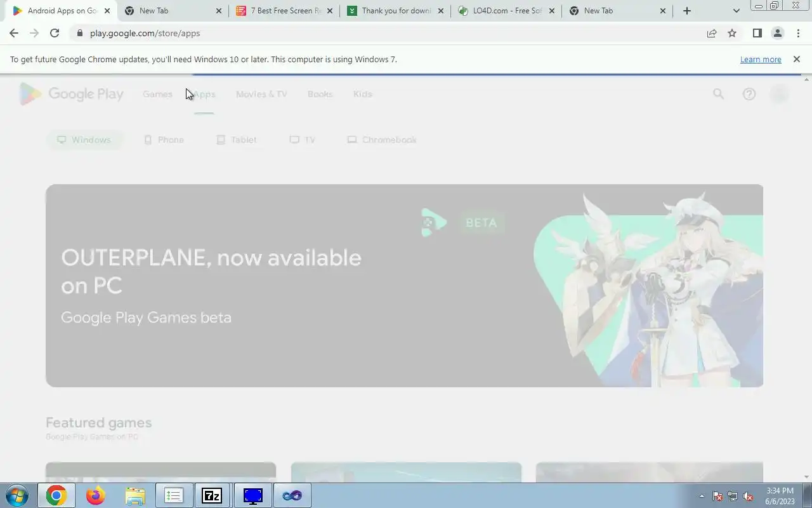The width and height of the screenshot is (812, 508).
Task: Open the infinity-logo app in taskbar
Action: (292, 495)
